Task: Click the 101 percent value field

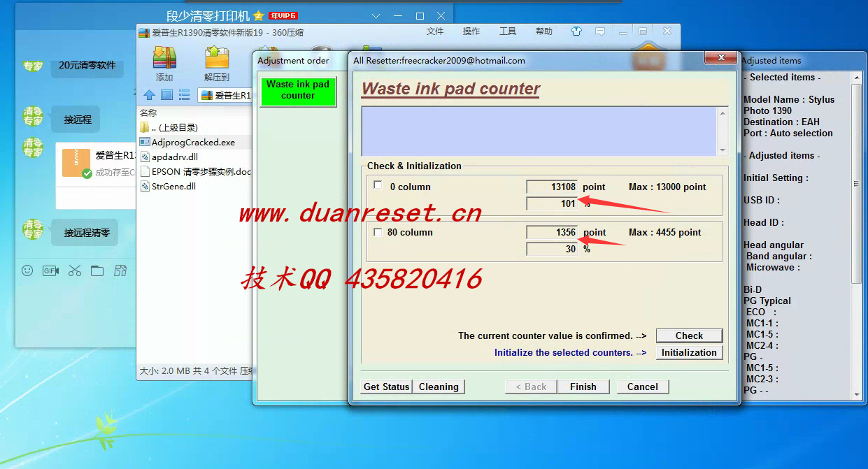Action: [552, 203]
